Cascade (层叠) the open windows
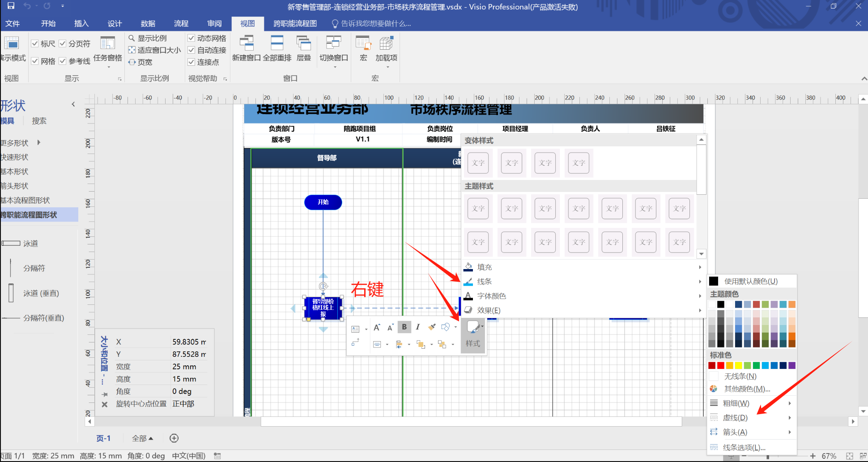868x462 pixels. pos(304,49)
